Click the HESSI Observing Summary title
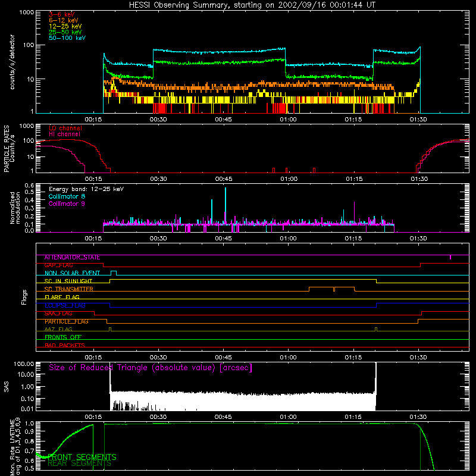The image size is (476, 476). [252, 5]
